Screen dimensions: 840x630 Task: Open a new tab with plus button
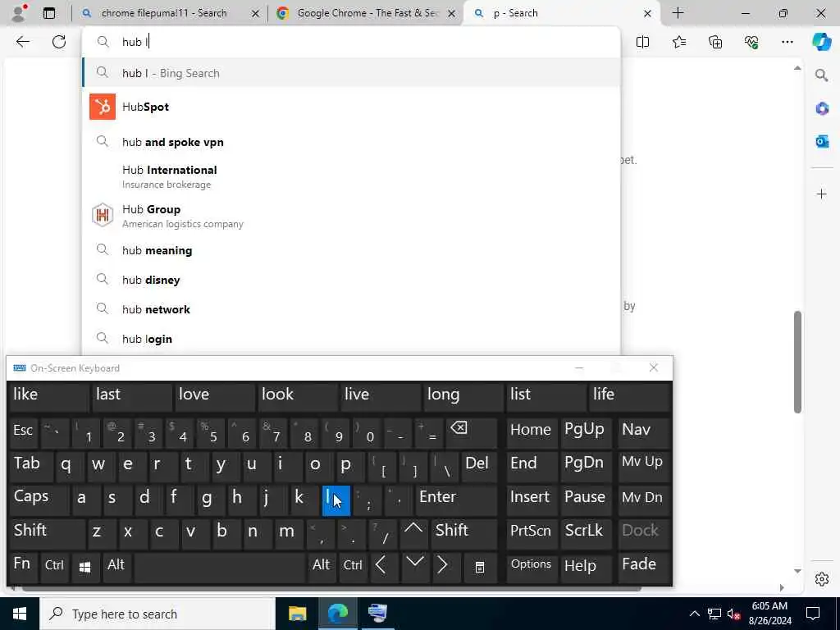pos(678,13)
